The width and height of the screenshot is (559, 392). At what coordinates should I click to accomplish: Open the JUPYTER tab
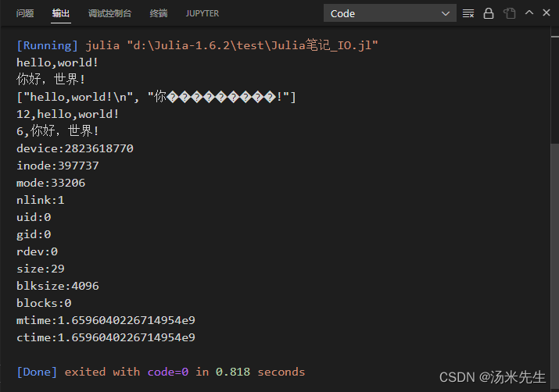pyautogui.click(x=202, y=13)
